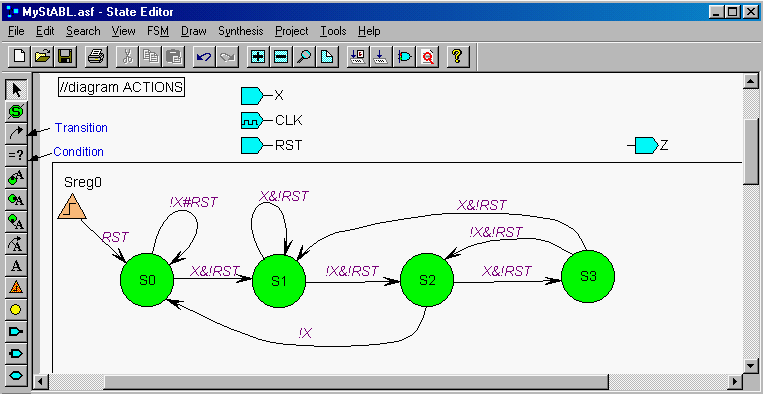Select the yellow circle tool in sidebar

point(16,309)
